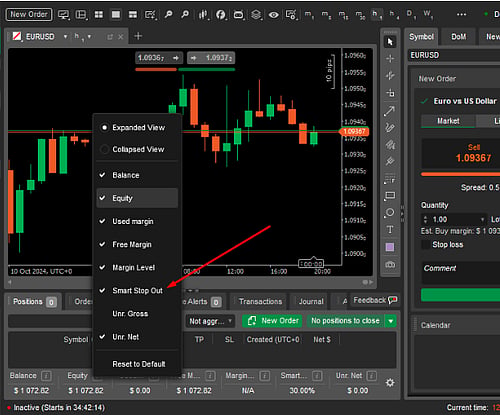Open the Transactions tab
Viewport: 500px width, 415px height.
point(260,302)
